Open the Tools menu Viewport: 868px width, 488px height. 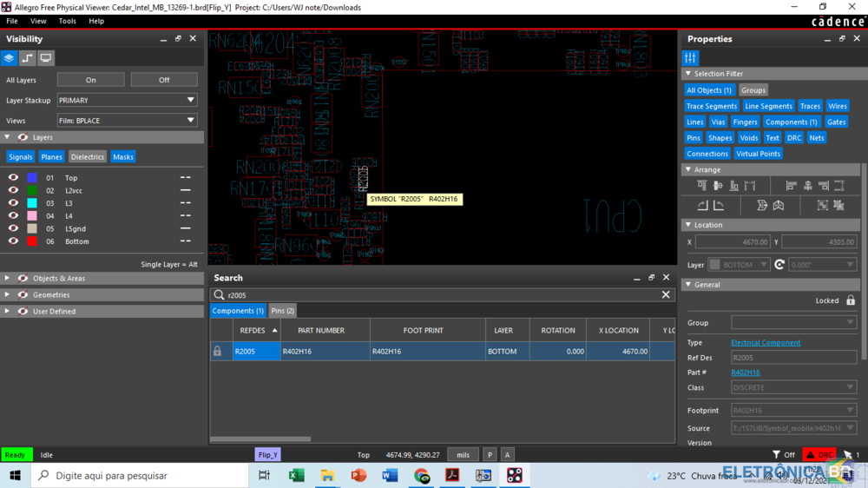click(67, 21)
